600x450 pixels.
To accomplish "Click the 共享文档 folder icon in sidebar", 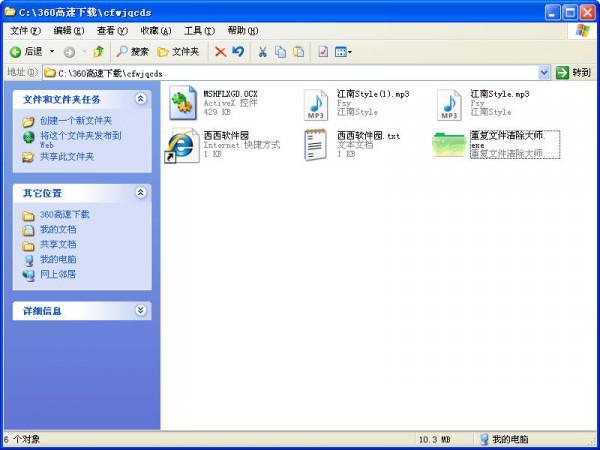I will coord(28,246).
